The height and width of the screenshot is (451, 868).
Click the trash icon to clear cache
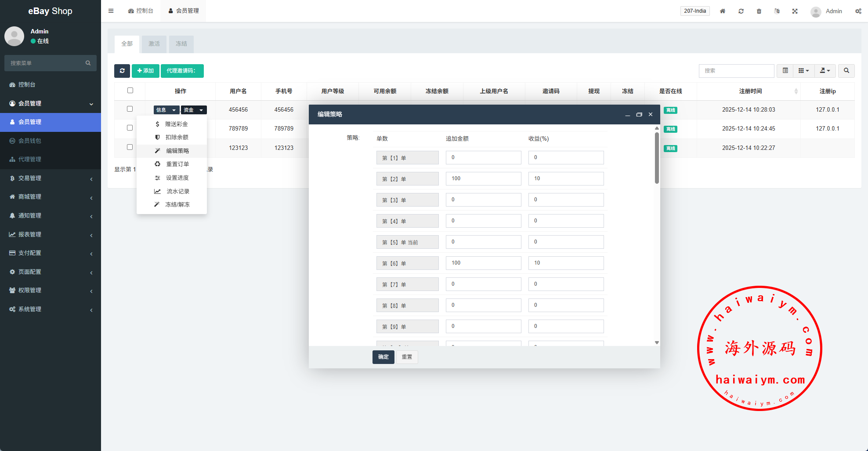[759, 11]
